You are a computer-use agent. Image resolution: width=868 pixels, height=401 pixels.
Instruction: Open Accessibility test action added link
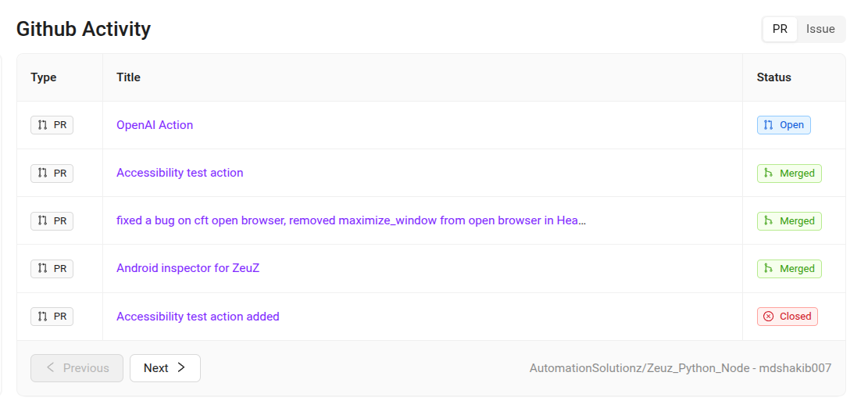pos(198,317)
